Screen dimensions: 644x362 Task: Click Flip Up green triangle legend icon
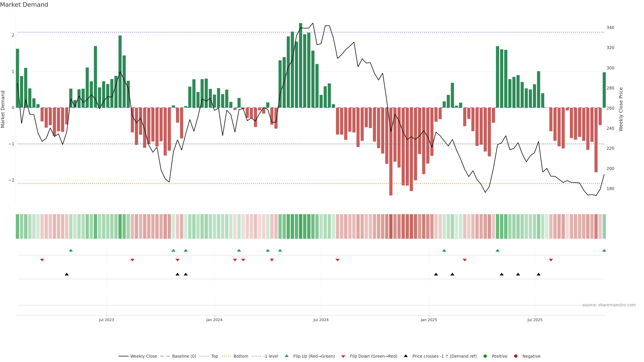287,356
